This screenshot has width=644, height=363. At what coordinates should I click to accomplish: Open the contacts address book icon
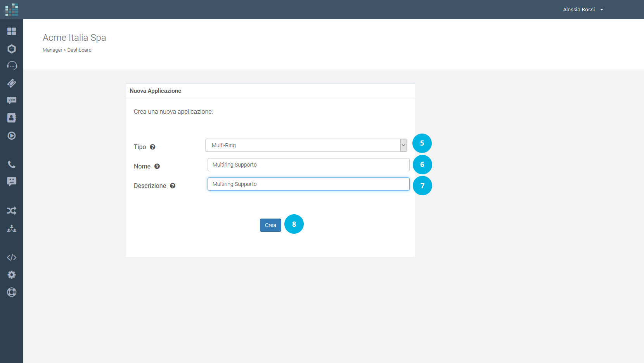point(12,118)
